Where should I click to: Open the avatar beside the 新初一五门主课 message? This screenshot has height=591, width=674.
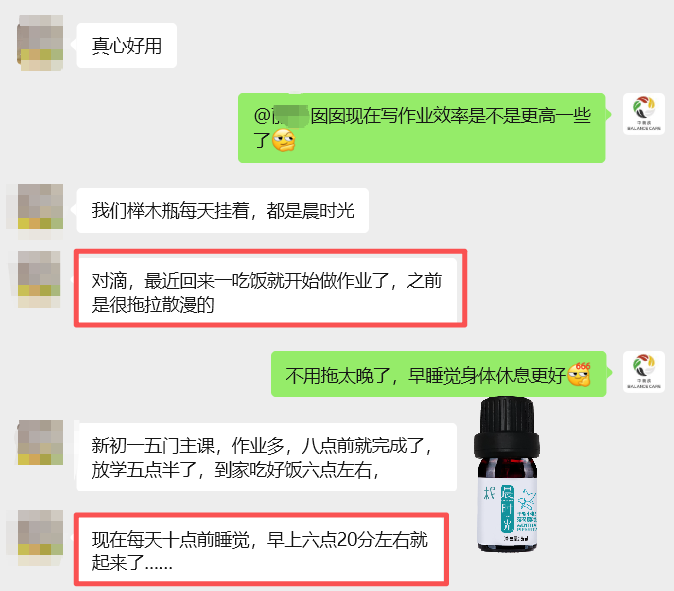pyautogui.click(x=40, y=443)
